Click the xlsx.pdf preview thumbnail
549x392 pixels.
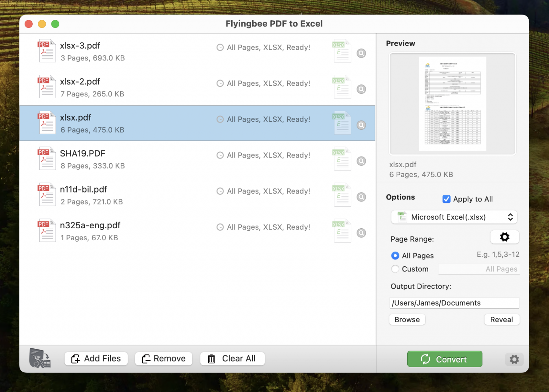(453, 104)
